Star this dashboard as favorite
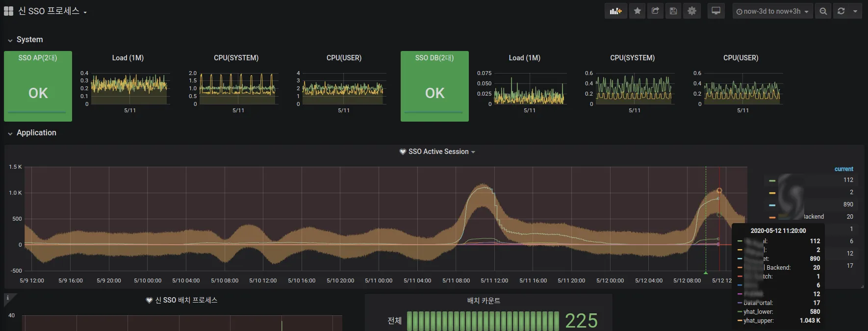 coord(638,11)
